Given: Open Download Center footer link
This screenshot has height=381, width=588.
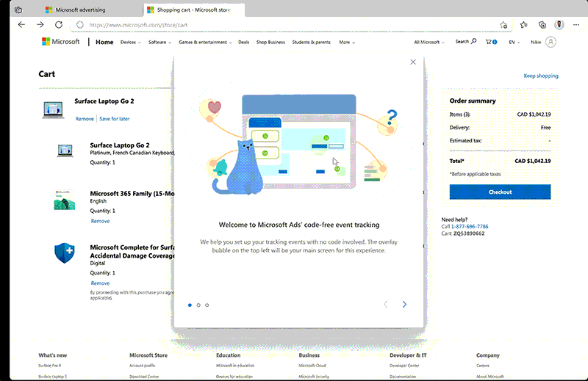Looking at the screenshot, I should point(144,377).
